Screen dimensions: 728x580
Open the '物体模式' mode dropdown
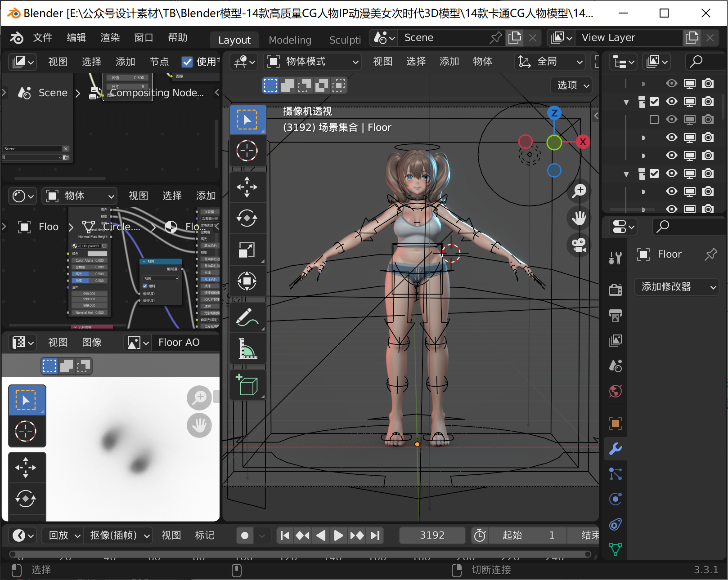(313, 62)
